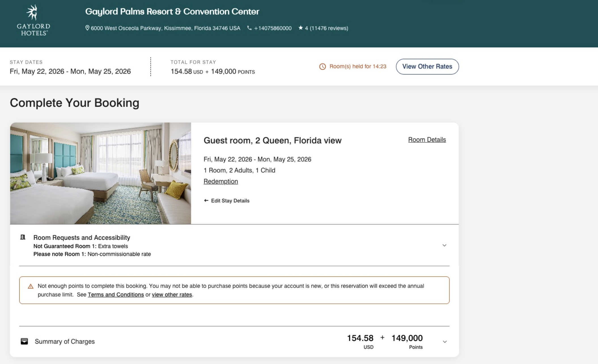Call the hotel phone number +14075860000
The height and width of the screenshot is (364, 598).
273,28
